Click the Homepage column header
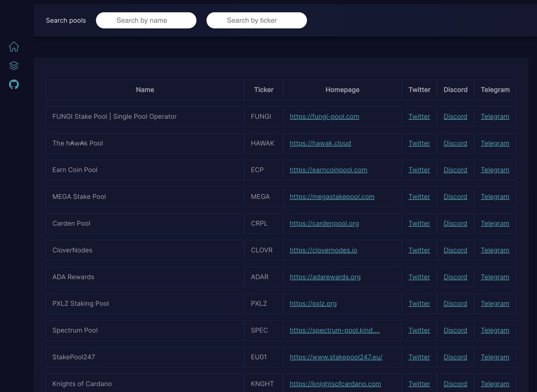Image resolution: width=537 pixels, height=392 pixels. (342, 90)
